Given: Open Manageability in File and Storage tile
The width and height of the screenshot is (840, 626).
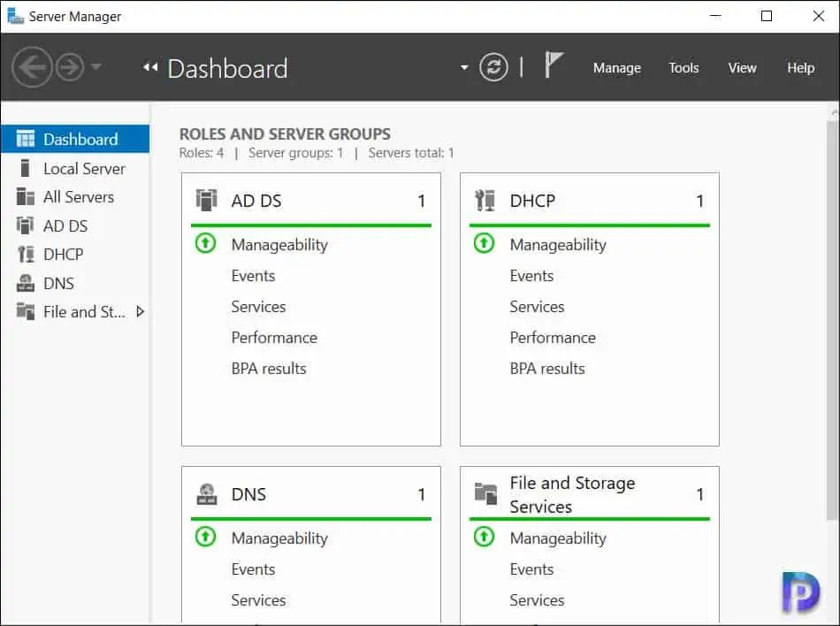Looking at the screenshot, I should [x=558, y=538].
